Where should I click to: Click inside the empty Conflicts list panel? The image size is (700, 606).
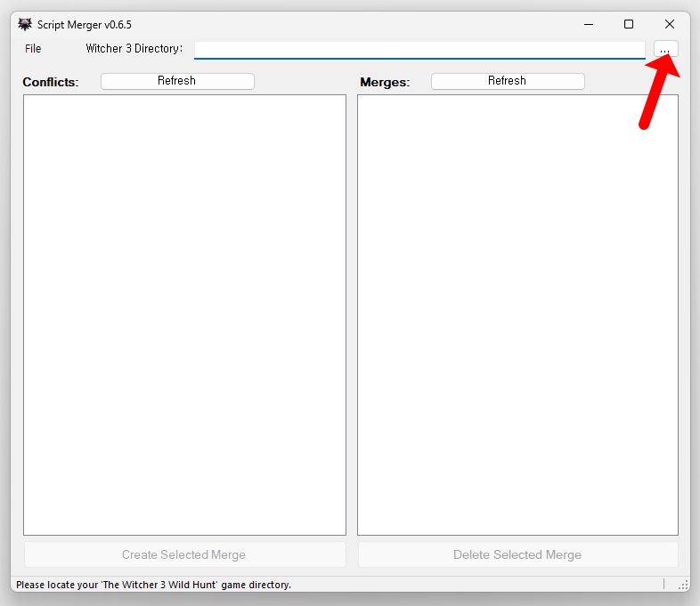pyautogui.click(x=184, y=314)
